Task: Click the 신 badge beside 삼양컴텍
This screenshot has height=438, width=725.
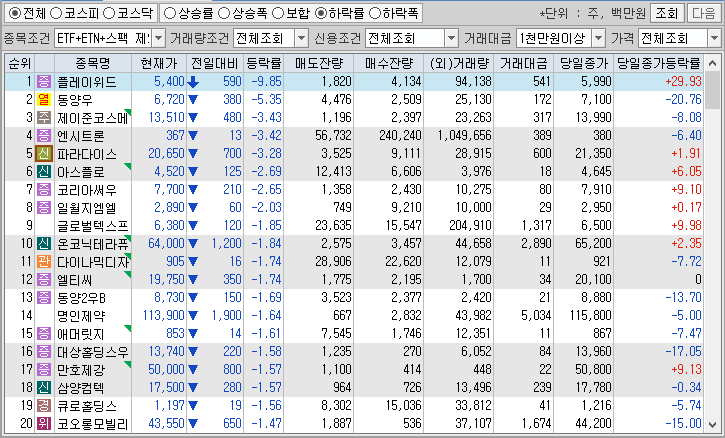Action: (44, 387)
